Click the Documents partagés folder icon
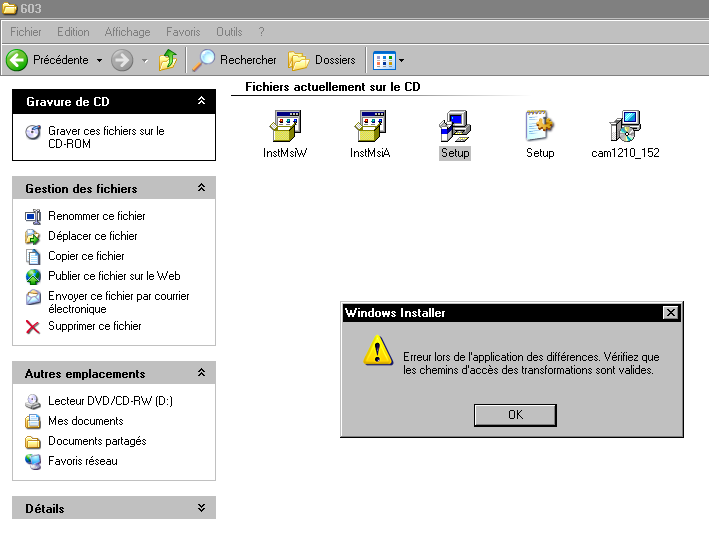Image resolution: width=709 pixels, height=541 pixels. (x=33, y=441)
